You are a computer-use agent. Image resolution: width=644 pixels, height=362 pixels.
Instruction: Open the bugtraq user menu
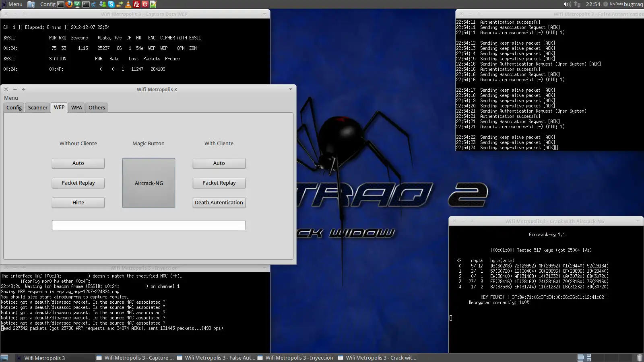click(634, 4)
